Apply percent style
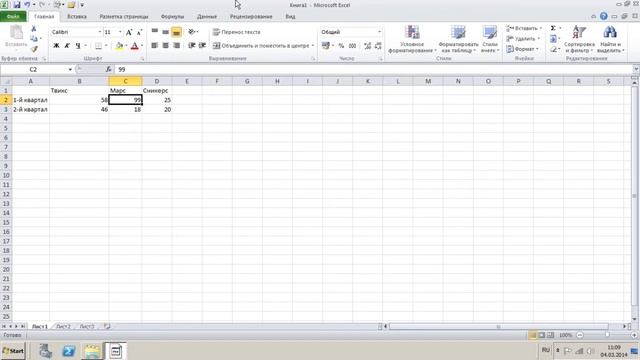Viewport: 640px width, 360px height. (x=341, y=46)
